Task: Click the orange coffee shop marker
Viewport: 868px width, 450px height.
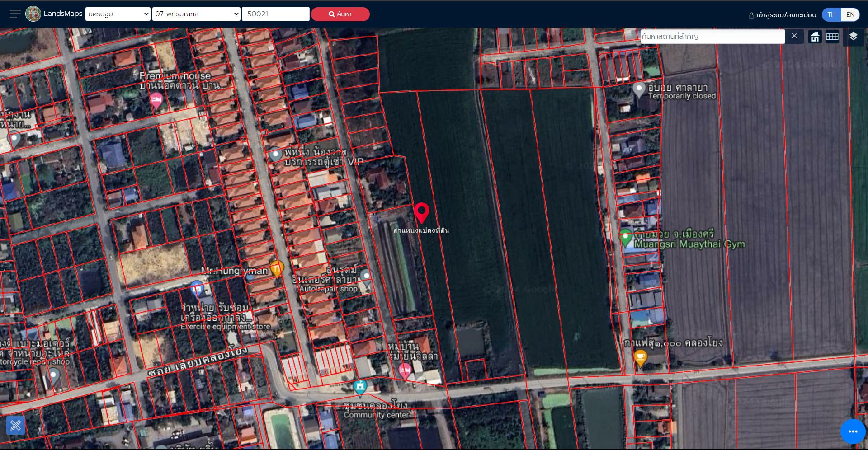Action: click(641, 359)
